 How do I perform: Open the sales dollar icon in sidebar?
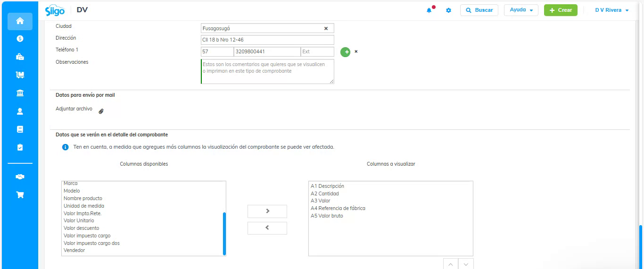point(20,39)
